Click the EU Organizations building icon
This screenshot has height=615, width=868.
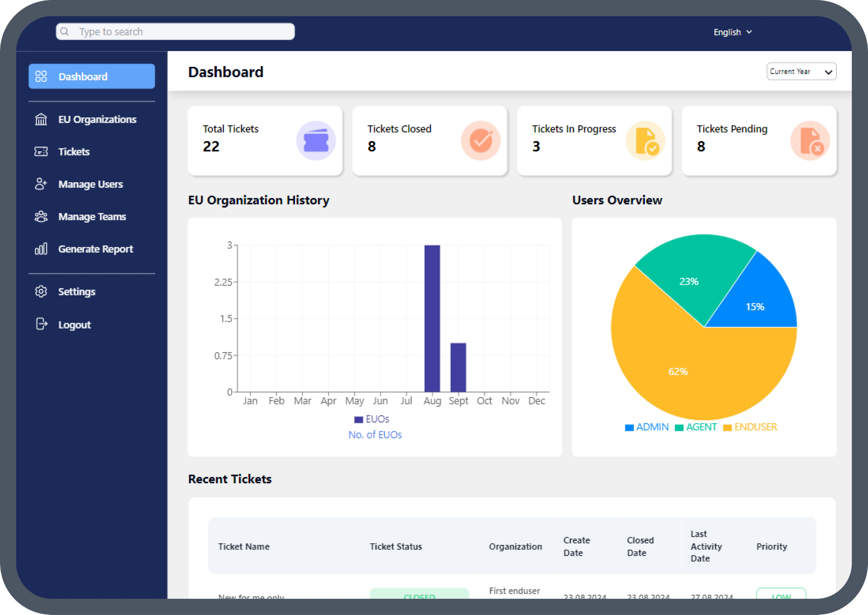click(x=41, y=119)
